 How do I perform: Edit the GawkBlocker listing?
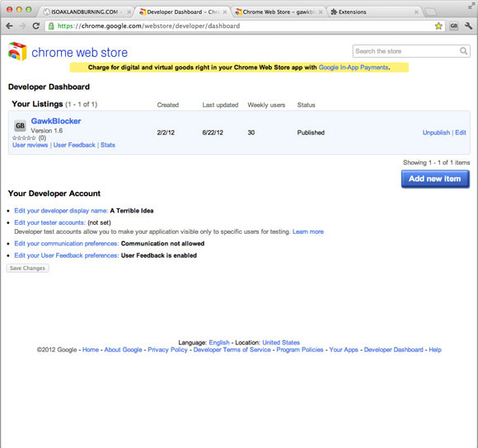(x=461, y=133)
